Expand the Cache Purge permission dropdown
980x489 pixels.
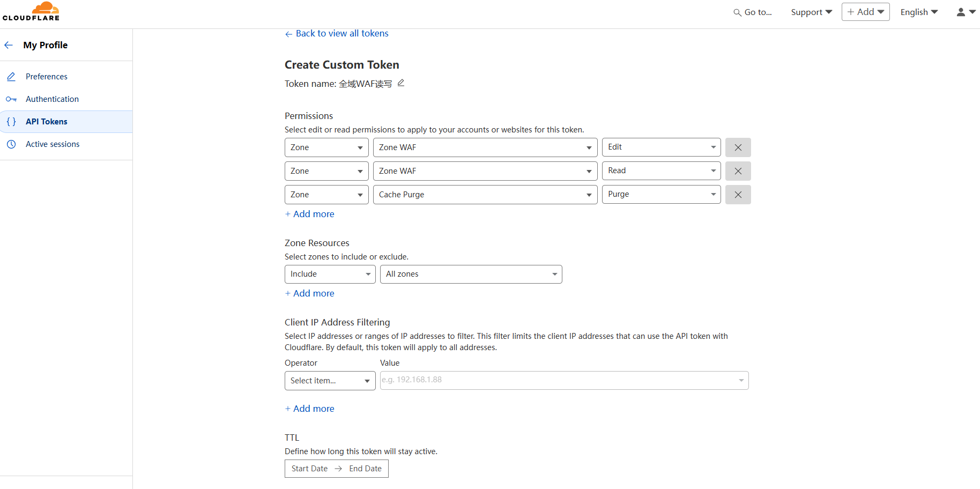[x=485, y=195]
